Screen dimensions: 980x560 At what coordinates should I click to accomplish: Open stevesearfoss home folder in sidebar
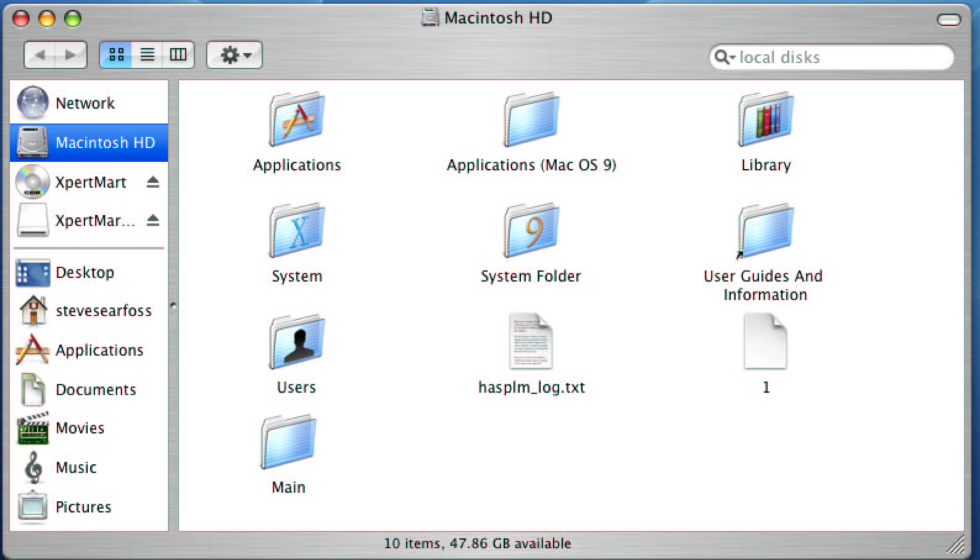coord(89,311)
